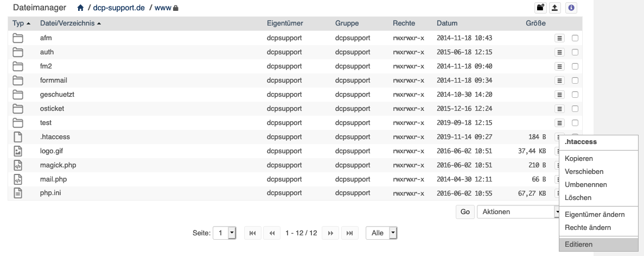Check the box for test folder
The height and width of the screenshot is (256, 644).
click(x=575, y=123)
